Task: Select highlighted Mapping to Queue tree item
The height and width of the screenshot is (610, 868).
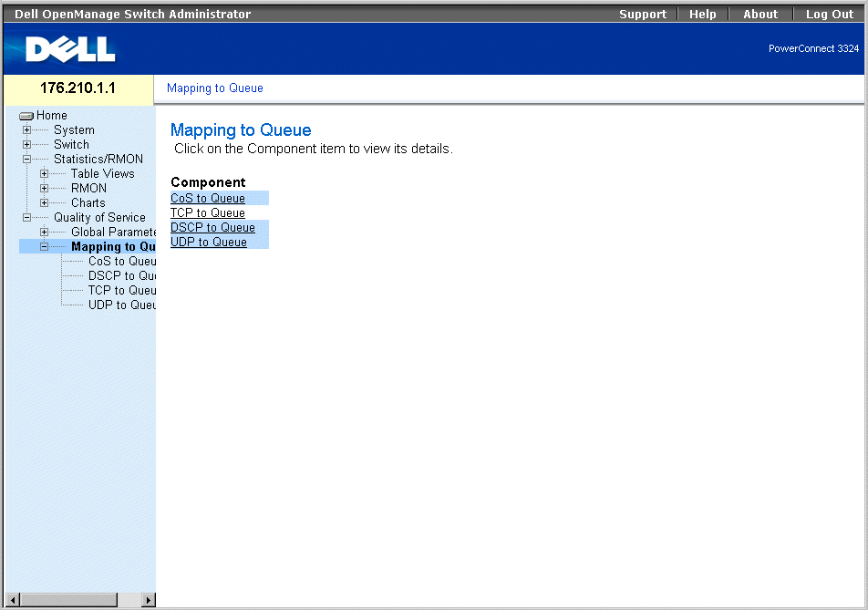Action: click(x=113, y=247)
